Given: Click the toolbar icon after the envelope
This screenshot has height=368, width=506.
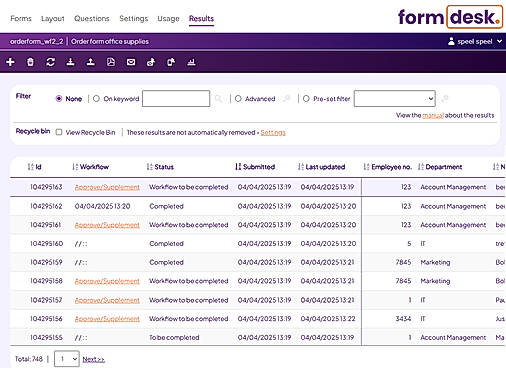Looking at the screenshot, I should point(151,62).
